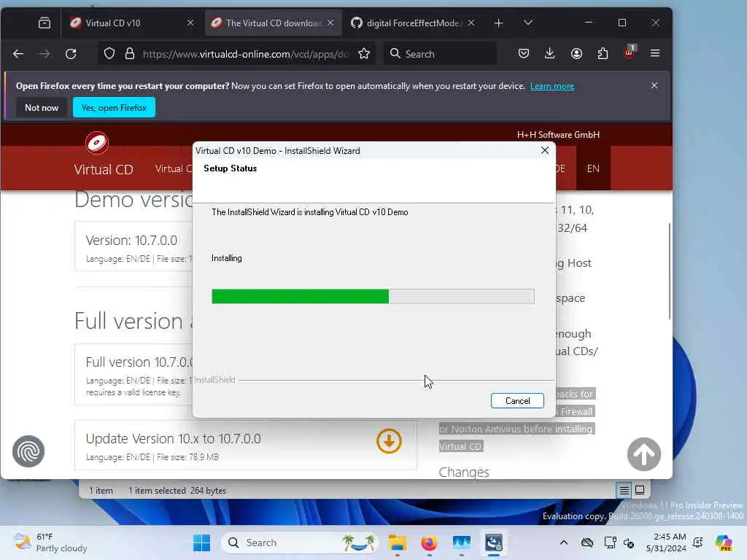Screen dimensions: 747x560
Task: Cancel the Virtual CD installation
Action: click(517, 400)
